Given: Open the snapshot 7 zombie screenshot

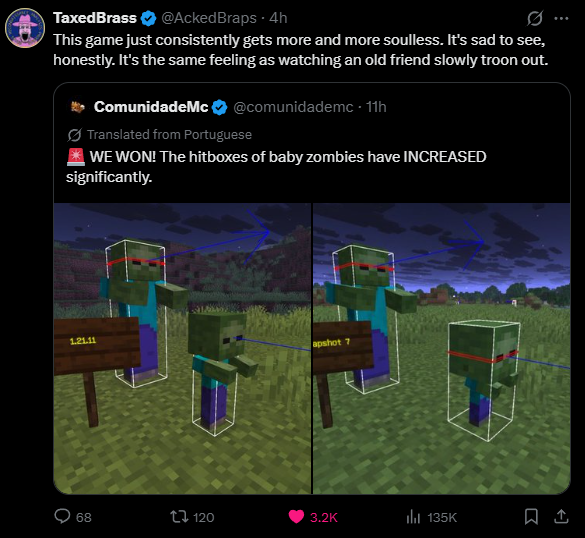Looking at the screenshot, I should click(x=441, y=348).
